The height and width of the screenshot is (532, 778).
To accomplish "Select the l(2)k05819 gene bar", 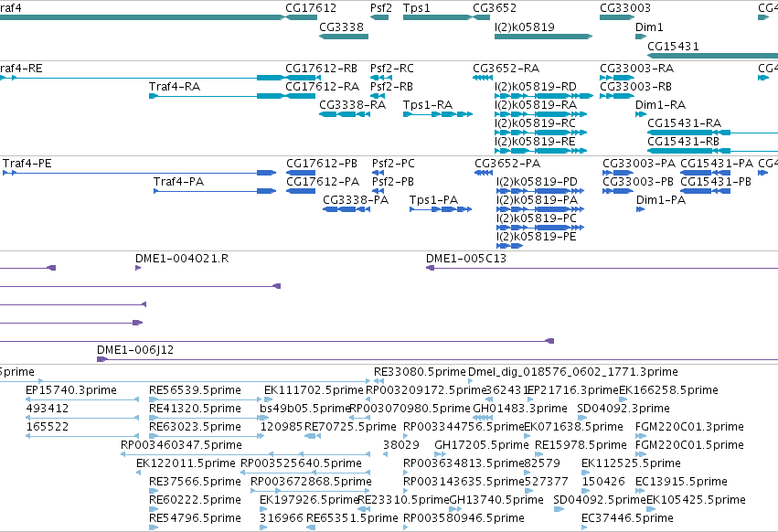I will (x=543, y=37).
